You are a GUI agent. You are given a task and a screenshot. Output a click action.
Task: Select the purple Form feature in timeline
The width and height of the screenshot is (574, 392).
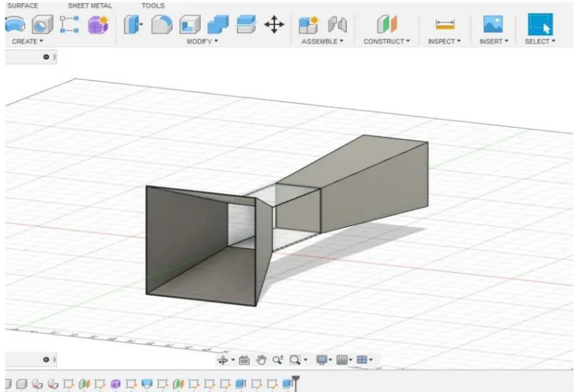coord(115,384)
